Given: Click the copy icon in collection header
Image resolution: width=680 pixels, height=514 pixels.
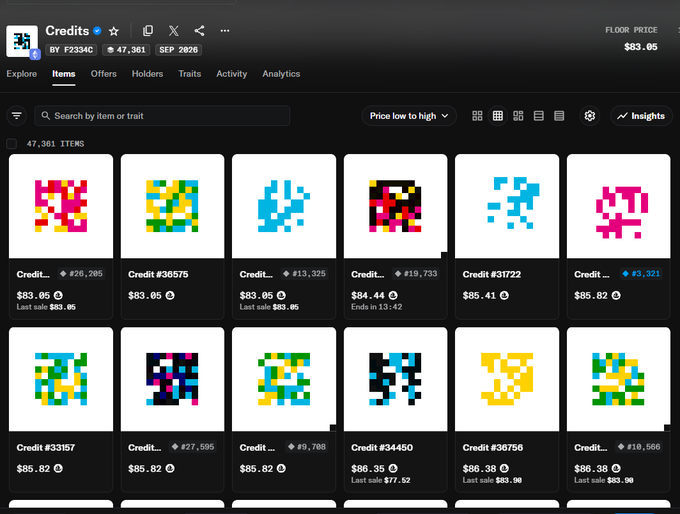Looking at the screenshot, I should (x=148, y=31).
